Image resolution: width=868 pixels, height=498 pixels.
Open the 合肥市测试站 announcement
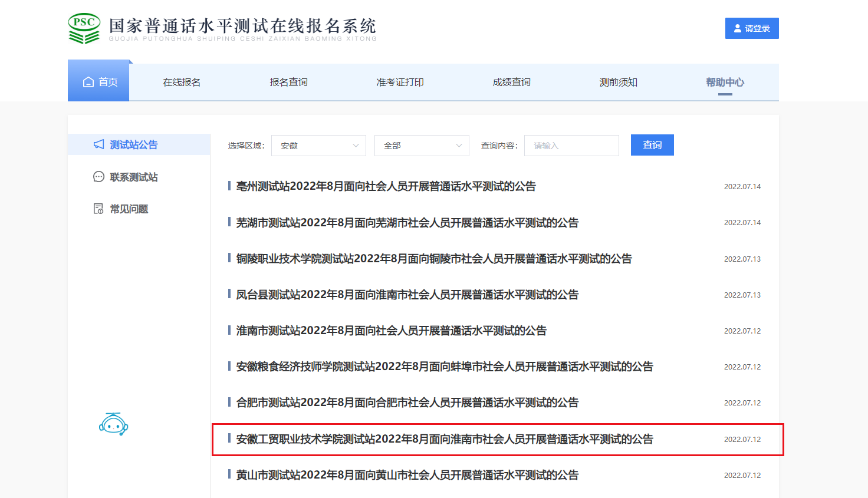tap(407, 403)
